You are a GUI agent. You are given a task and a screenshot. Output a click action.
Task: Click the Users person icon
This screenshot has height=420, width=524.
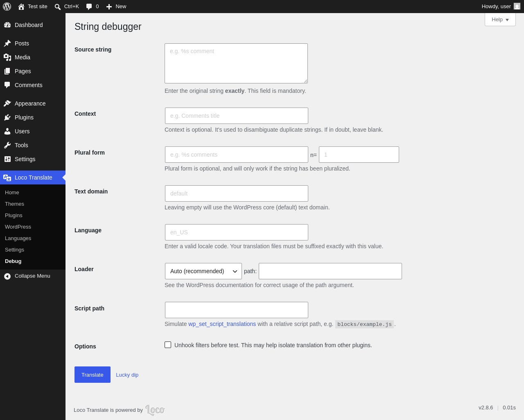[7, 131]
